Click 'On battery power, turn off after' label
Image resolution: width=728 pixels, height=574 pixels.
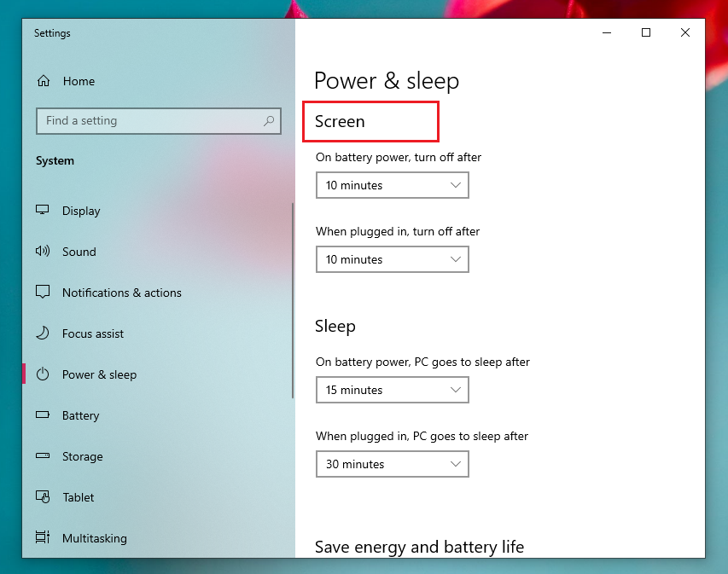click(x=399, y=157)
